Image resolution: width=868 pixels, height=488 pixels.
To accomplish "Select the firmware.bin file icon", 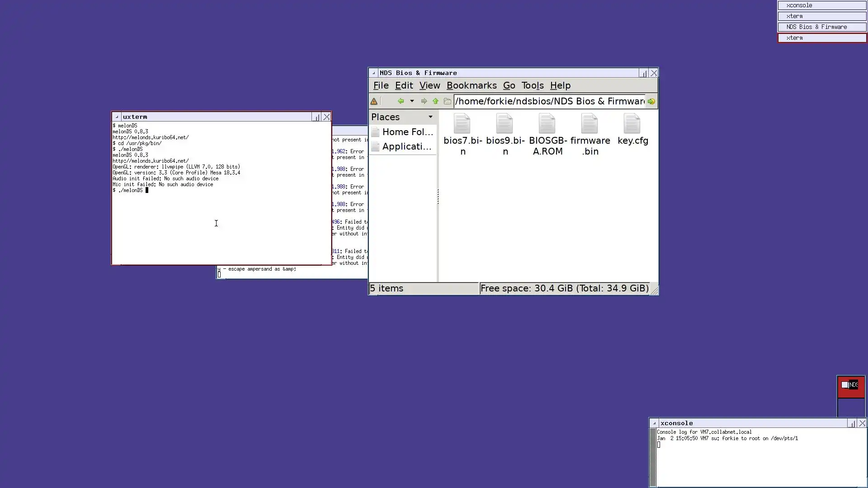I will click(590, 124).
